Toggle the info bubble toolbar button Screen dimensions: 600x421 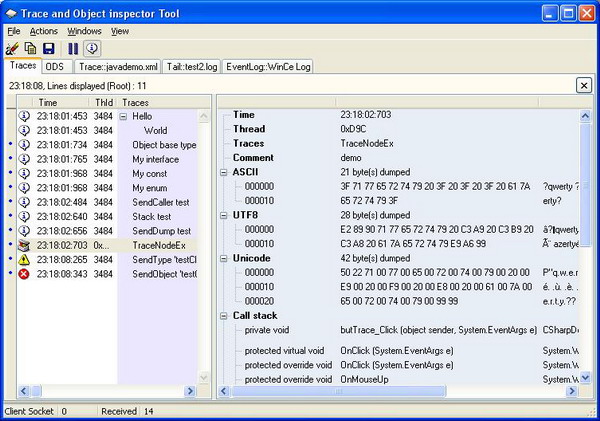pyautogui.click(x=91, y=48)
